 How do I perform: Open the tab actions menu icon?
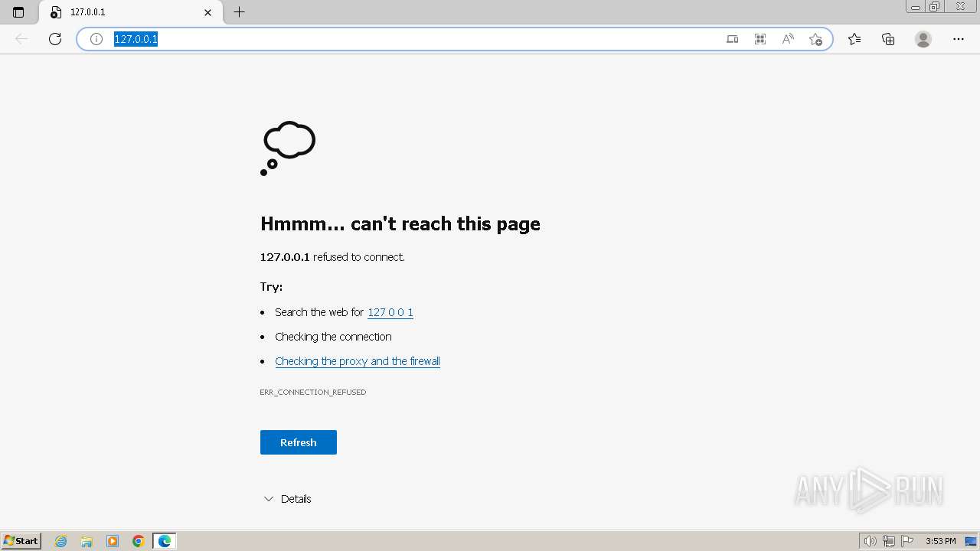[x=18, y=12]
